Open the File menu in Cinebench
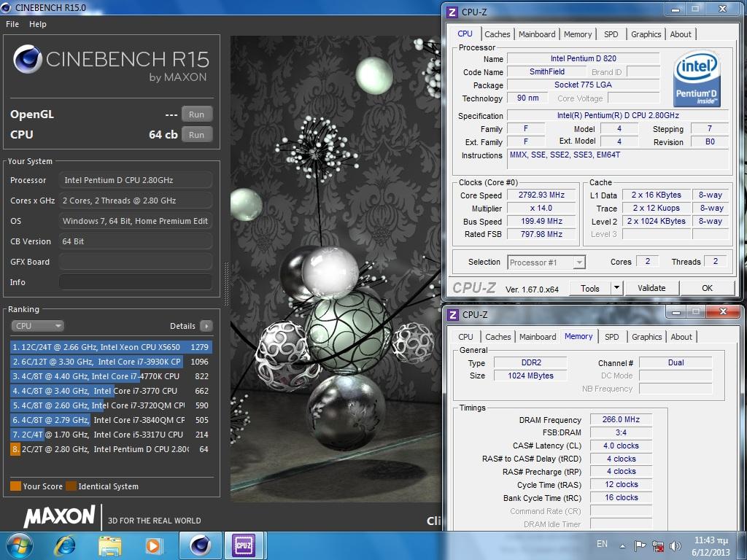Viewport: 747px width, 560px height. click(x=12, y=24)
